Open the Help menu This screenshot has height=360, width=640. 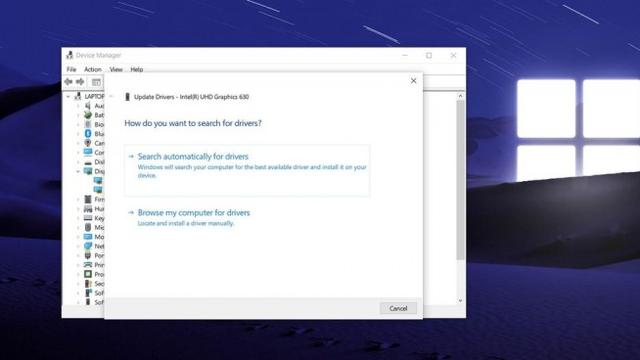pos(137,69)
